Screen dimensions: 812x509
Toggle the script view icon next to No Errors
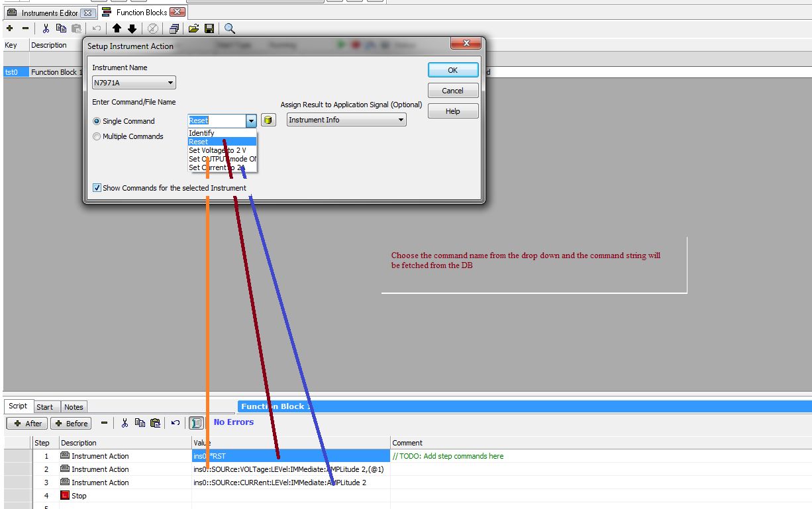pos(196,423)
